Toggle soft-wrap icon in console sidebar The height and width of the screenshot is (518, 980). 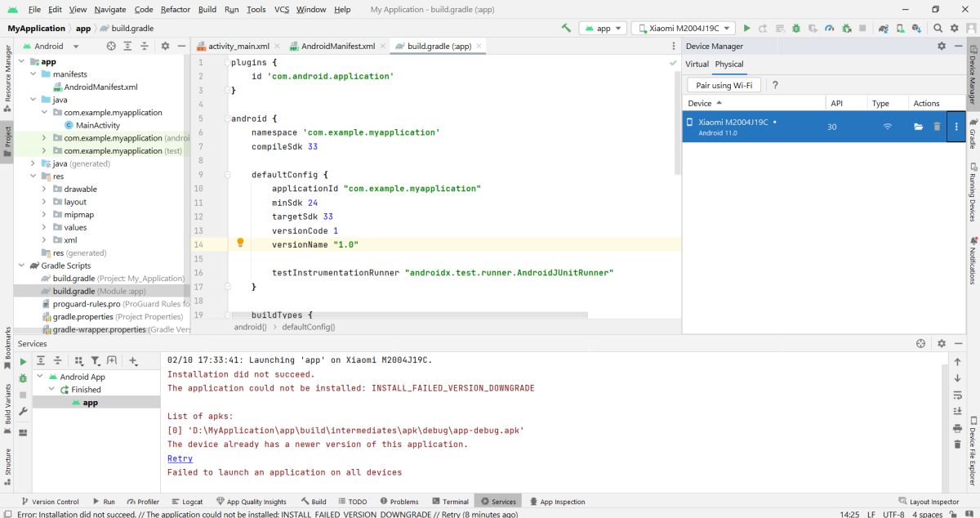point(957,395)
